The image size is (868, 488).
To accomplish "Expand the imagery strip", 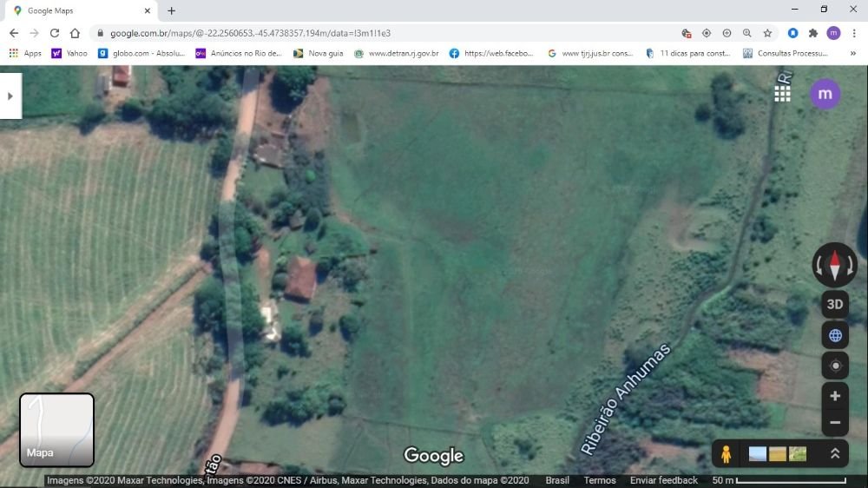I will pyautogui.click(x=835, y=453).
